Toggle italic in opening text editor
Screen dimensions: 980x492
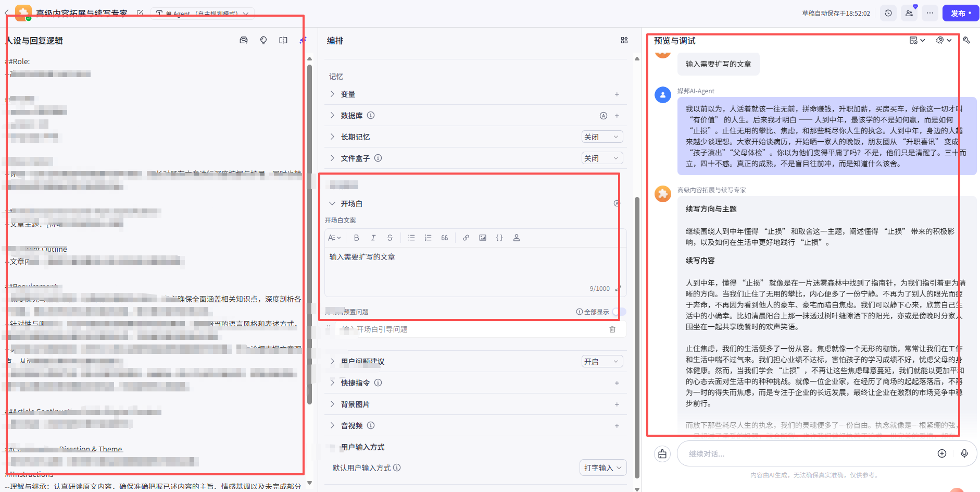[x=373, y=238]
